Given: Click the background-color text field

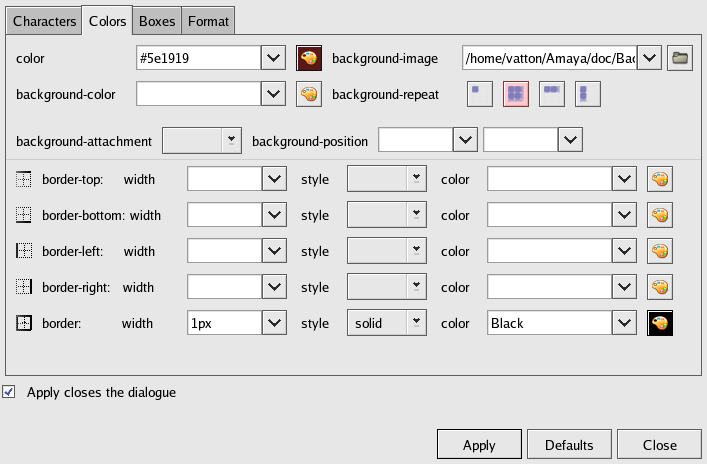Looking at the screenshot, I should [198, 95].
